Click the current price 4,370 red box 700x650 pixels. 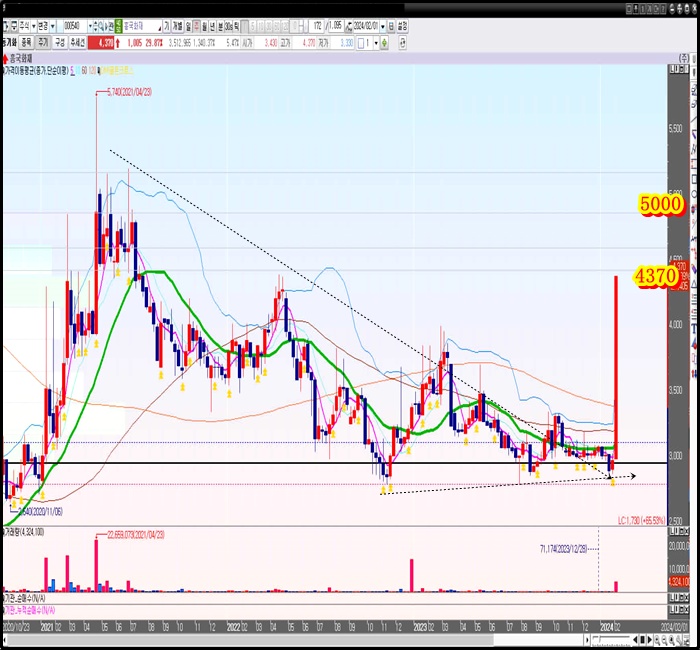pyautogui.click(x=101, y=43)
